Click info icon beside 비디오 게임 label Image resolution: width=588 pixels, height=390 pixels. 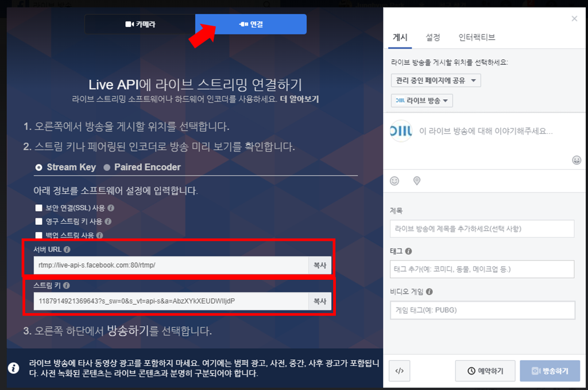(x=430, y=291)
